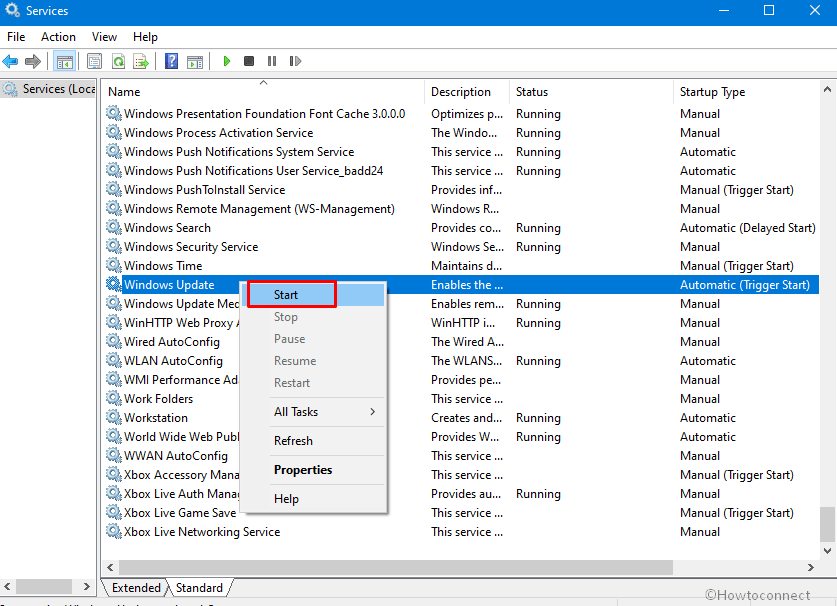The height and width of the screenshot is (606, 837).
Task: Click the tree pane scroll right arrow
Action: click(x=86, y=586)
